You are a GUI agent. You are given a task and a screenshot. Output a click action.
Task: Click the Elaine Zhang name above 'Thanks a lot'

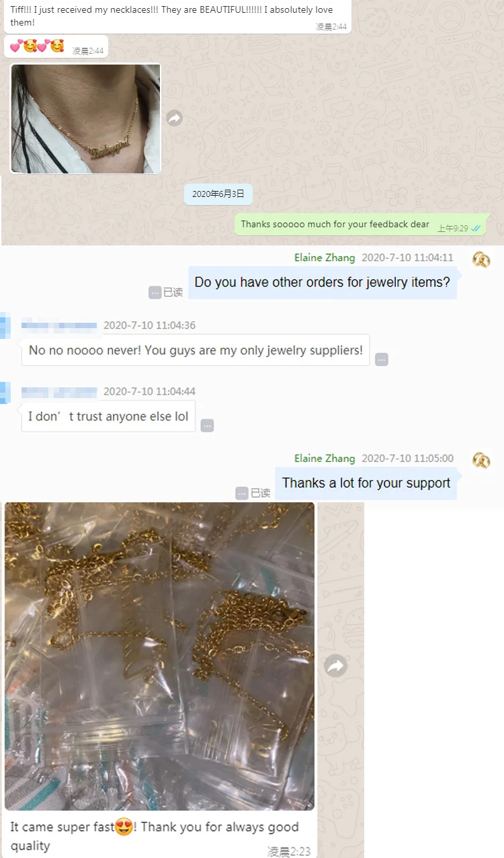click(325, 459)
